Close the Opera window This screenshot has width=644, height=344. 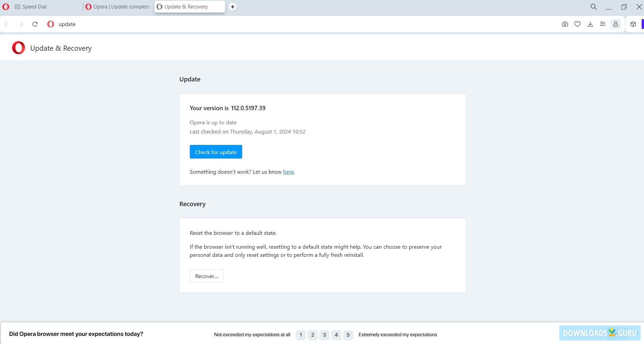click(x=639, y=7)
